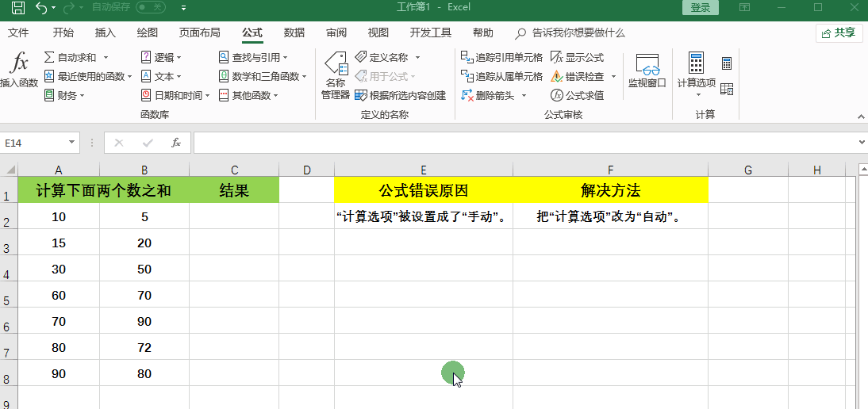This screenshot has width=868, height=409.
Task: Switch to the Review (审阅) tab
Action: click(x=336, y=32)
